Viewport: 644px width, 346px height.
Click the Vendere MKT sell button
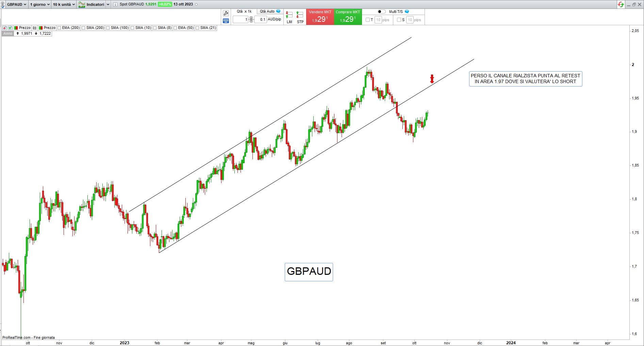[x=320, y=17]
